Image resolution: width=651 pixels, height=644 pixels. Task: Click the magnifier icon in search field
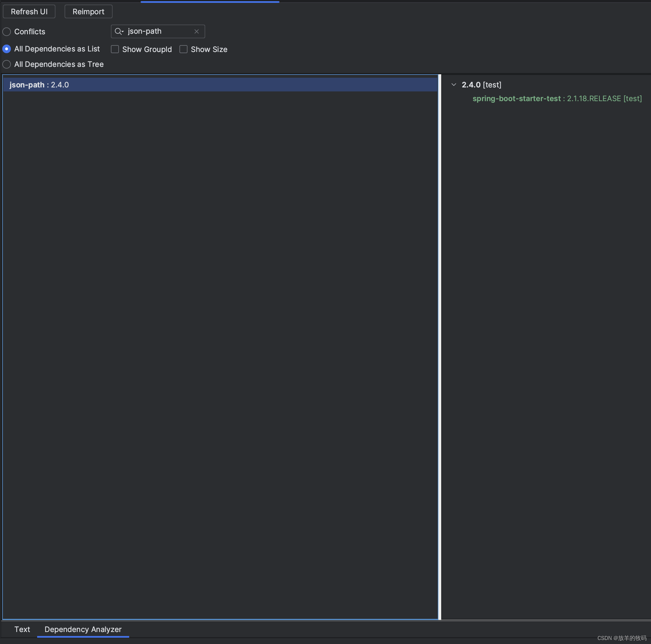(x=118, y=31)
